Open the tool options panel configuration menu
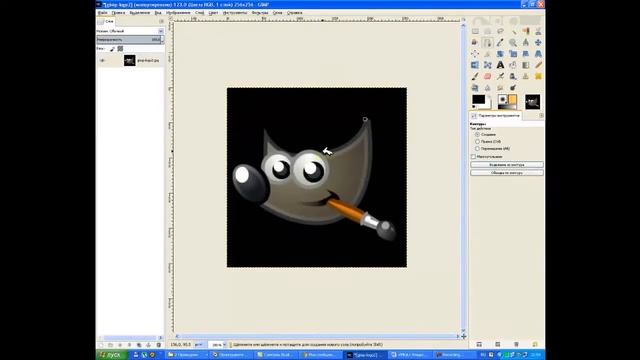640x360 pixels. coord(541,116)
